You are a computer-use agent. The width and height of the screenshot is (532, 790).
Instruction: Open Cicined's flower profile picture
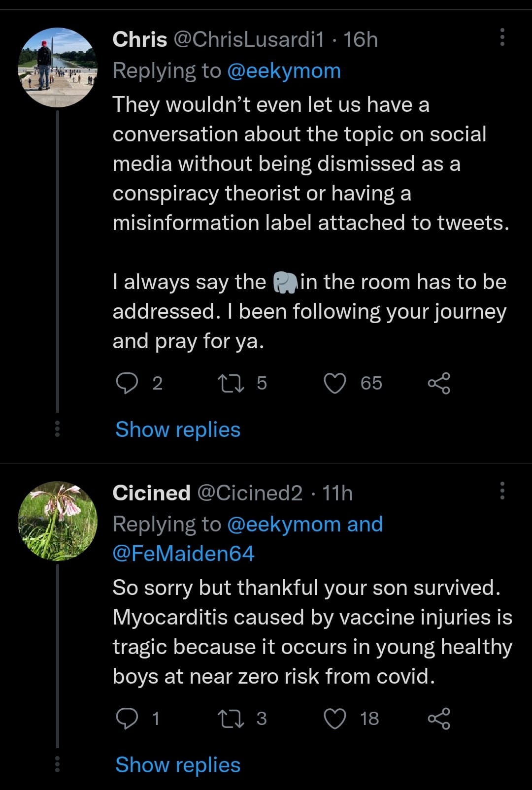coord(58,521)
